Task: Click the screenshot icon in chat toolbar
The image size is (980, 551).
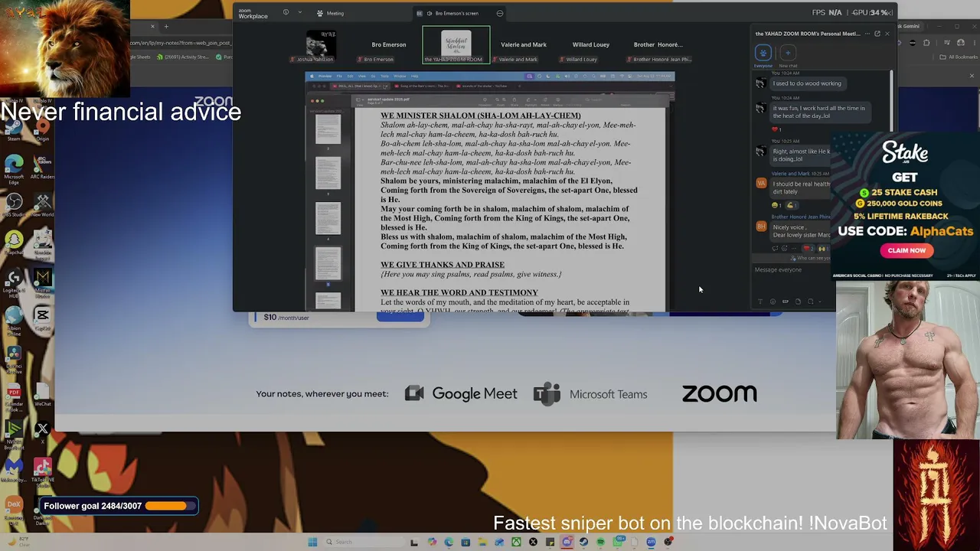Action: [811, 302]
